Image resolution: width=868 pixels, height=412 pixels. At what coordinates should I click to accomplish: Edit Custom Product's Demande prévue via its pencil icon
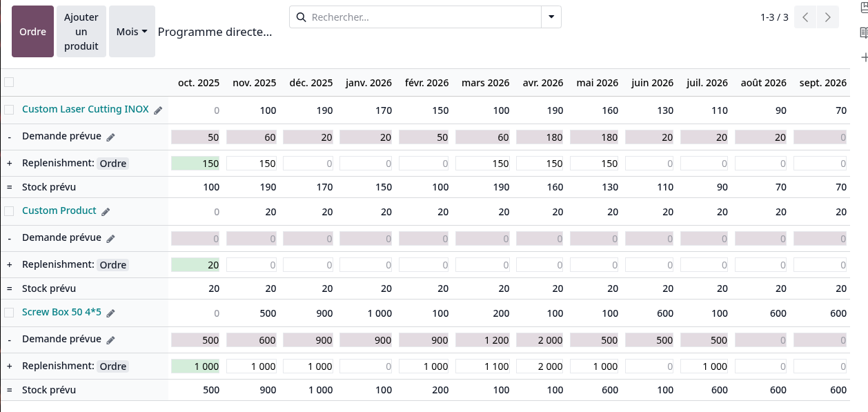click(110, 237)
